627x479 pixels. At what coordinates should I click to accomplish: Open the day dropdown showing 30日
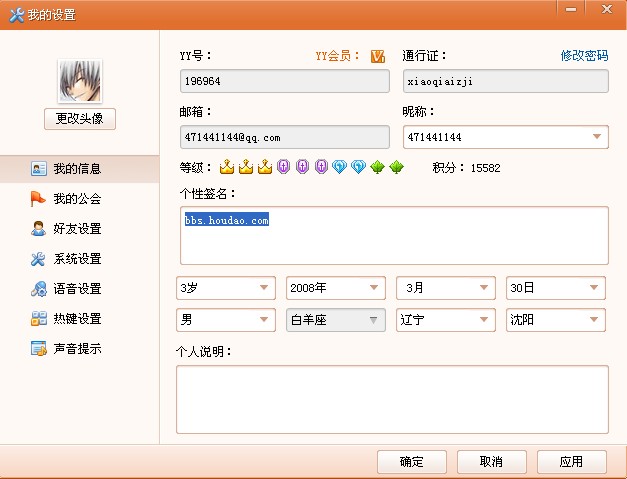[x=556, y=288]
